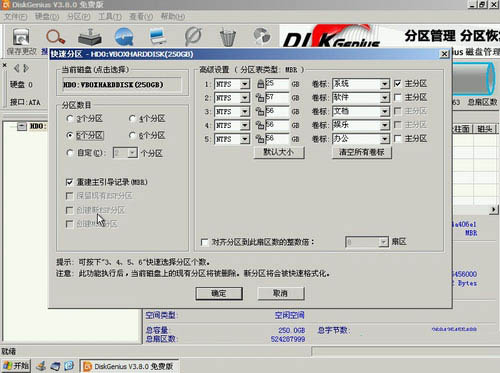This screenshot has height=373, width=500.
Task: Open the 文档 volume label dropdown
Action: [385, 112]
